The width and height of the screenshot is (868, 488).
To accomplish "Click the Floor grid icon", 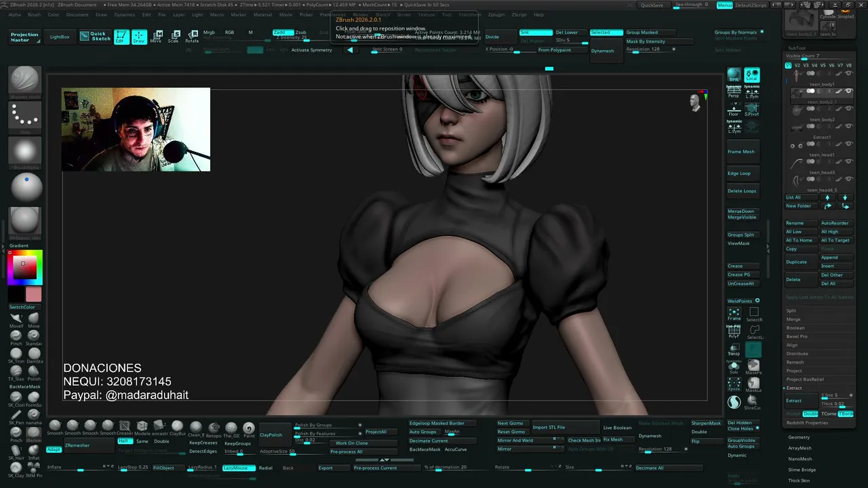I will [734, 109].
